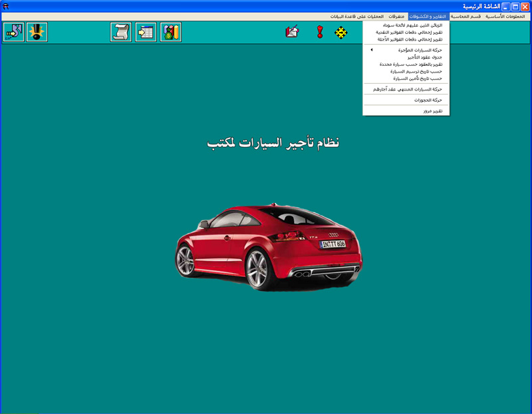This screenshot has width=532, height=414.
Task: Open the money chart accounting icon
Action: pos(171,32)
